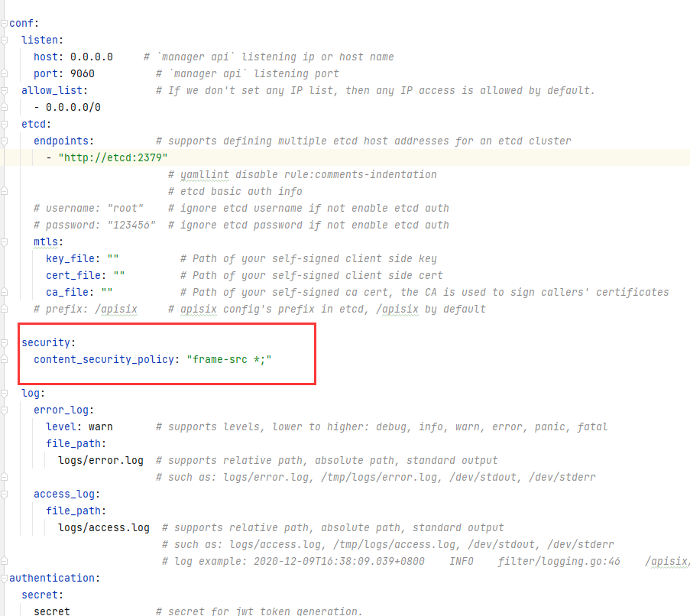Collapse the allow_list block fold marker
The height and width of the screenshot is (616, 690).
(x=5, y=90)
